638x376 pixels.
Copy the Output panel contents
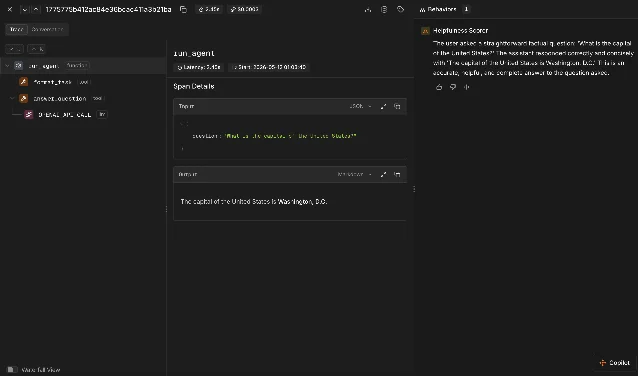pos(397,174)
